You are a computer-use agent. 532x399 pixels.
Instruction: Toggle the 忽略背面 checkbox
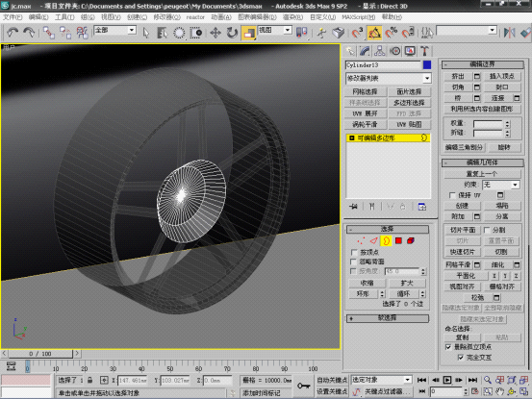[x=353, y=262]
